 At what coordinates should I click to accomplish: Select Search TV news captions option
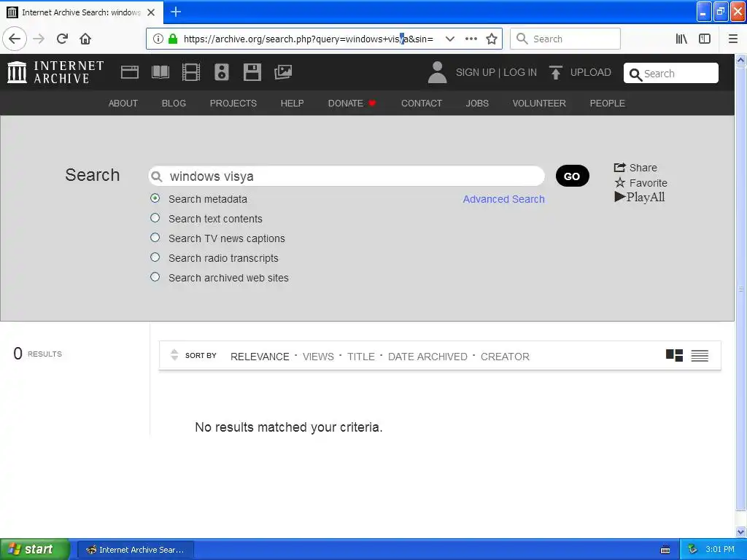point(155,237)
